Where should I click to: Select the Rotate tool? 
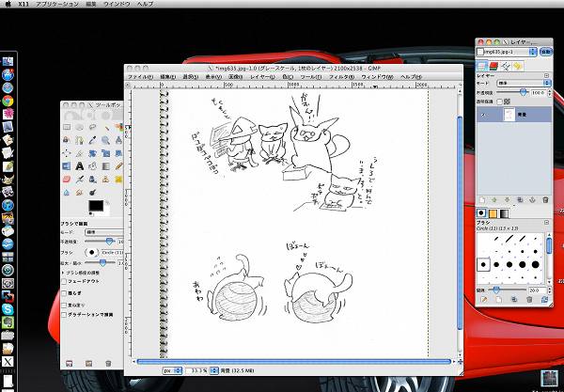pyautogui.click(x=92, y=153)
